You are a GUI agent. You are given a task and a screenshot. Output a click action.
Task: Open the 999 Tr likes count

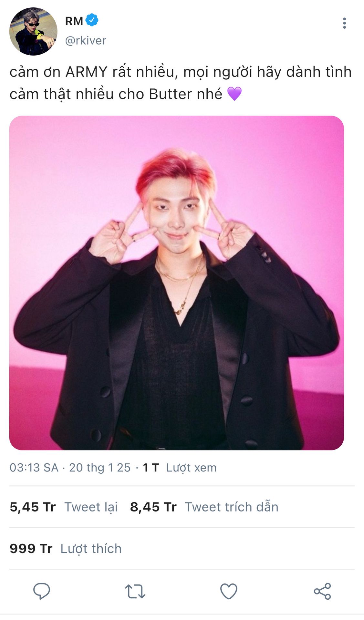pyautogui.click(x=31, y=549)
